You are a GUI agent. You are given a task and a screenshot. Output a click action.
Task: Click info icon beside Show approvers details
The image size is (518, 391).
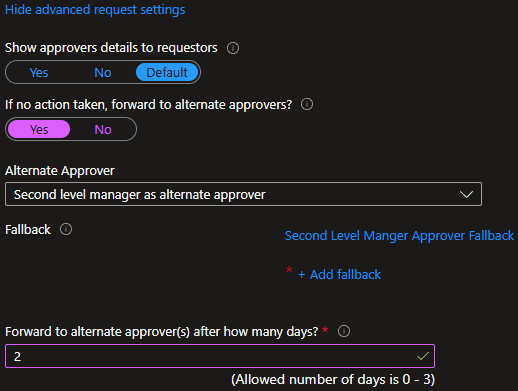point(233,48)
